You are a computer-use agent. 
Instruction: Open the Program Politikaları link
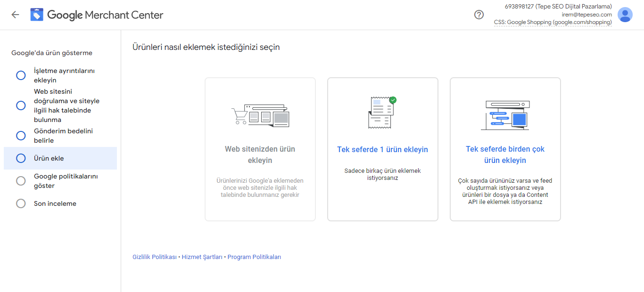coord(254,257)
